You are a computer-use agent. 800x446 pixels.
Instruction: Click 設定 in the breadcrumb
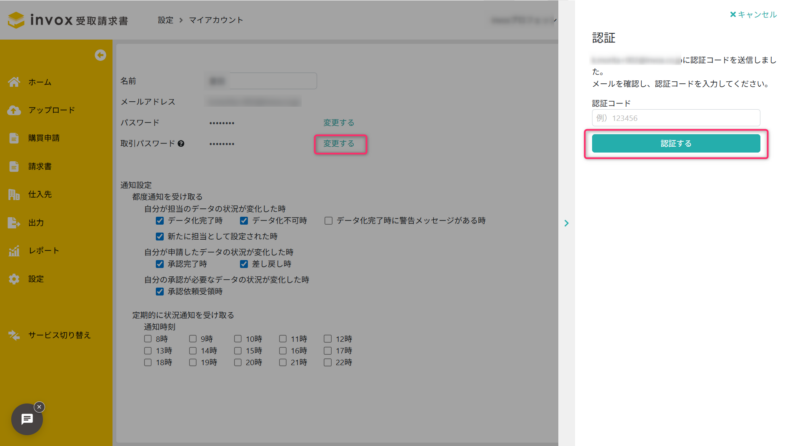coord(165,20)
